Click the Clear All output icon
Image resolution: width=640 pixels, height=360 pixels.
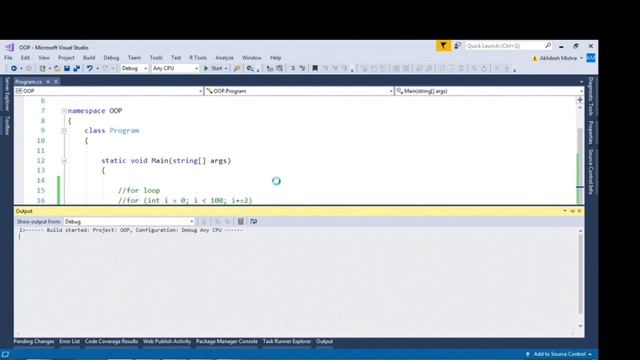pos(241,222)
